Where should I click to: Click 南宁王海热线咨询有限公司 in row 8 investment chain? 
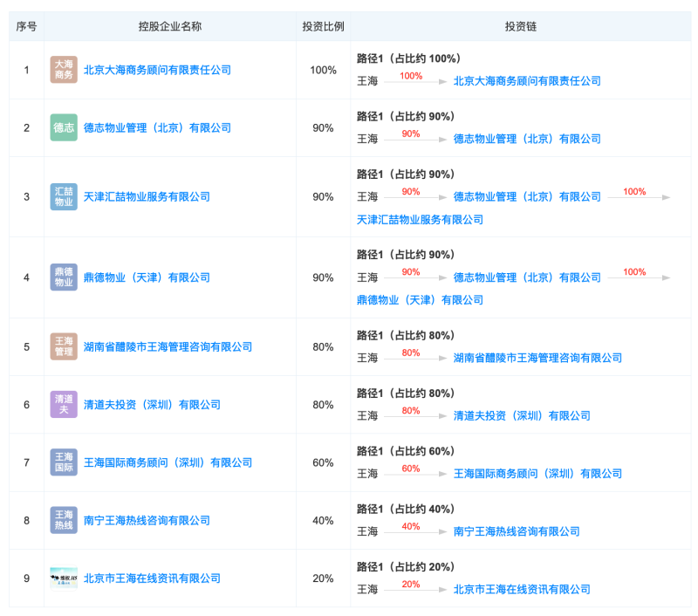click(517, 531)
